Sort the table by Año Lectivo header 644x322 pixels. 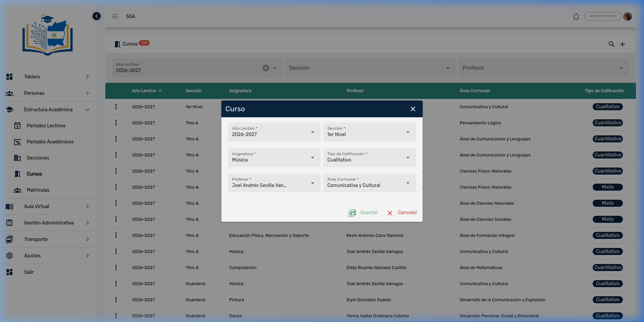(x=144, y=91)
